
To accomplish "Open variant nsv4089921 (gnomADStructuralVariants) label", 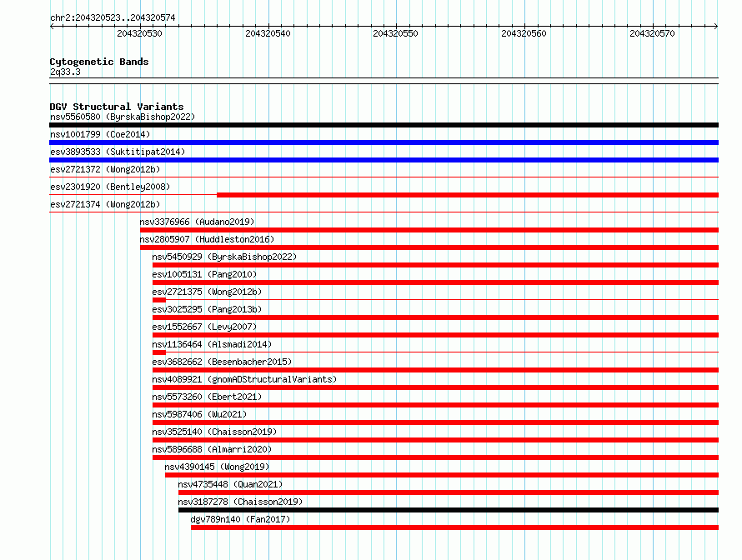I will tap(244, 379).
